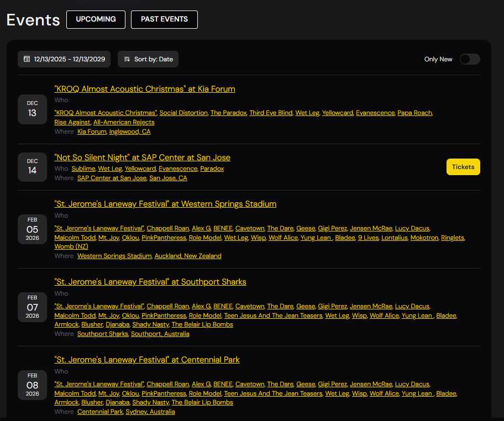Switch to the Past Events tab
The height and width of the screenshot is (421, 504).
click(x=164, y=19)
